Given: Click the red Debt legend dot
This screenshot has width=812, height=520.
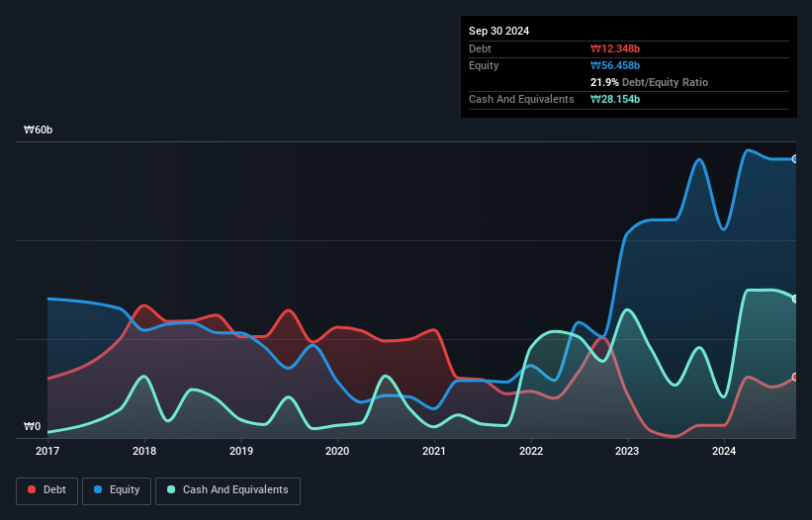Looking at the screenshot, I should point(32,489).
